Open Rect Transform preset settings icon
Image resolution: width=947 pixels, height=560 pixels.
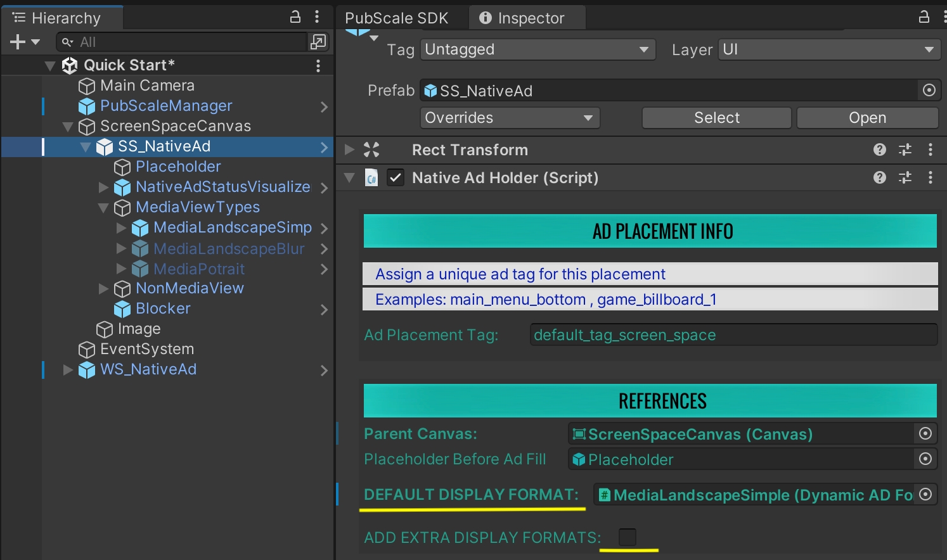point(905,150)
